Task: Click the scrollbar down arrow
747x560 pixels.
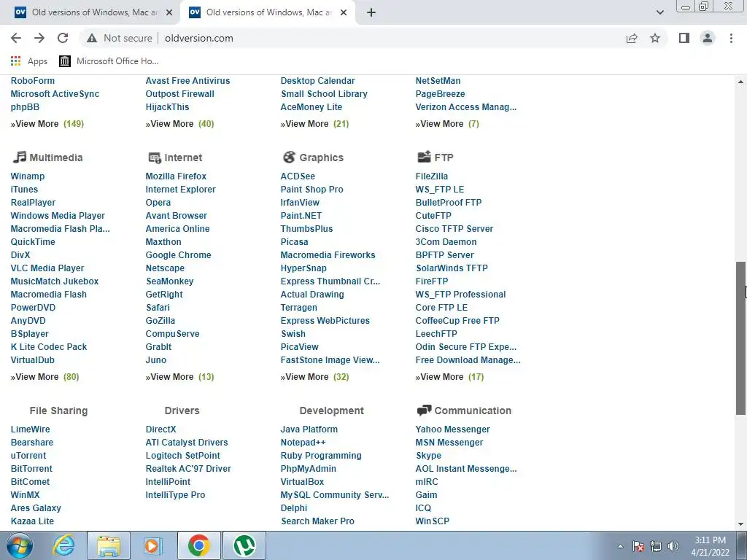Action: 741,524
